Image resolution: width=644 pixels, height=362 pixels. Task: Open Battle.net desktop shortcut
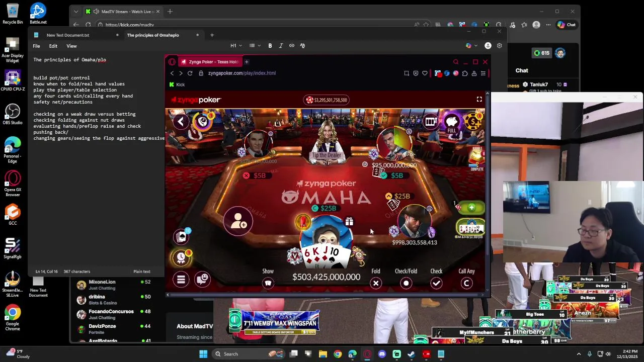click(38, 14)
